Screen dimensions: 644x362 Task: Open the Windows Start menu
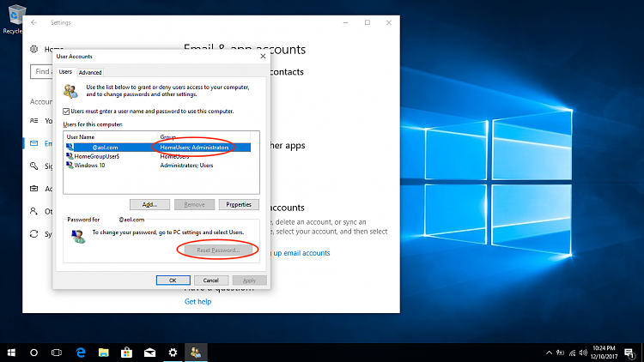point(11,353)
